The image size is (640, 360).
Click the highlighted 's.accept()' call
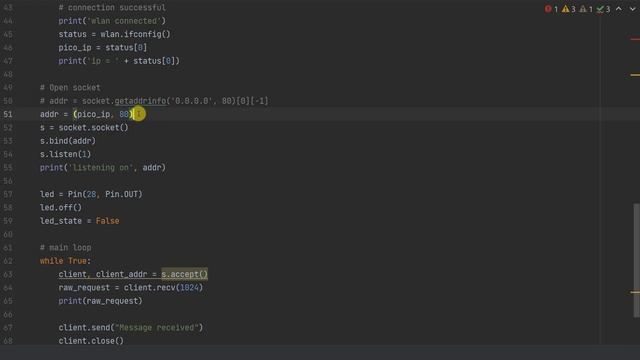(184, 274)
